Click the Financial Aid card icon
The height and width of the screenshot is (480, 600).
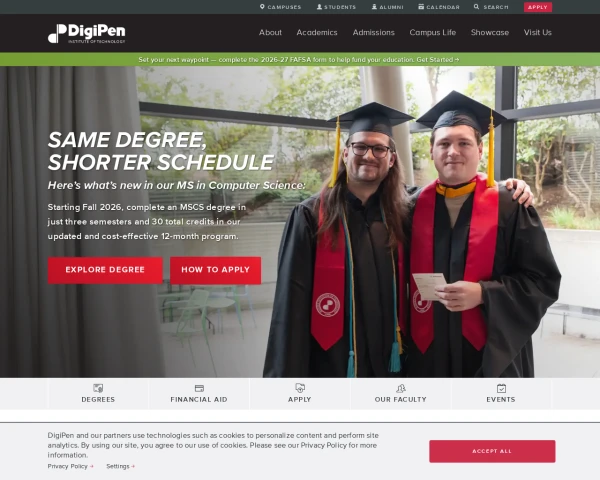(199, 388)
